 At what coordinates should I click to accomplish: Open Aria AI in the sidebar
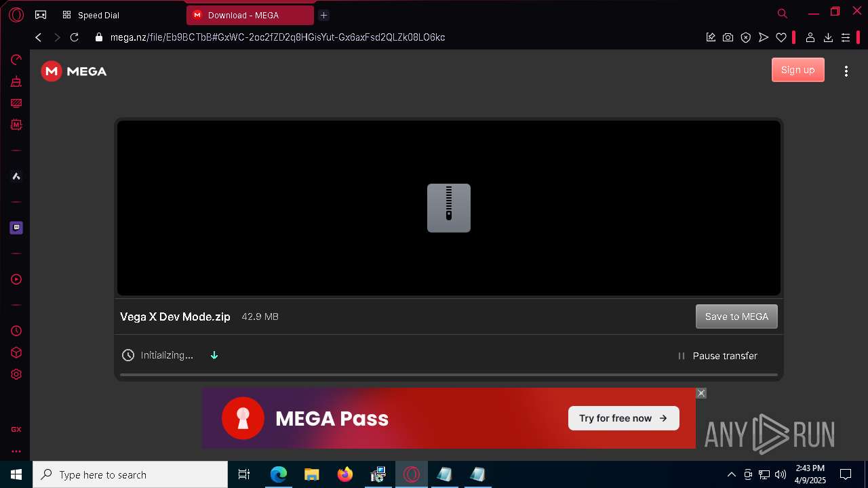[16, 176]
